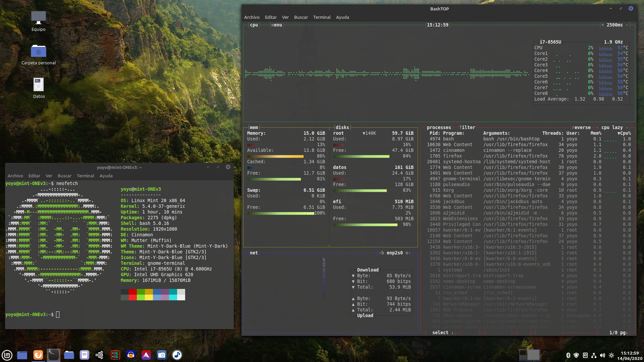Toggle reverse sorting in processes
This screenshot has width=644, height=362.
tap(581, 127)
